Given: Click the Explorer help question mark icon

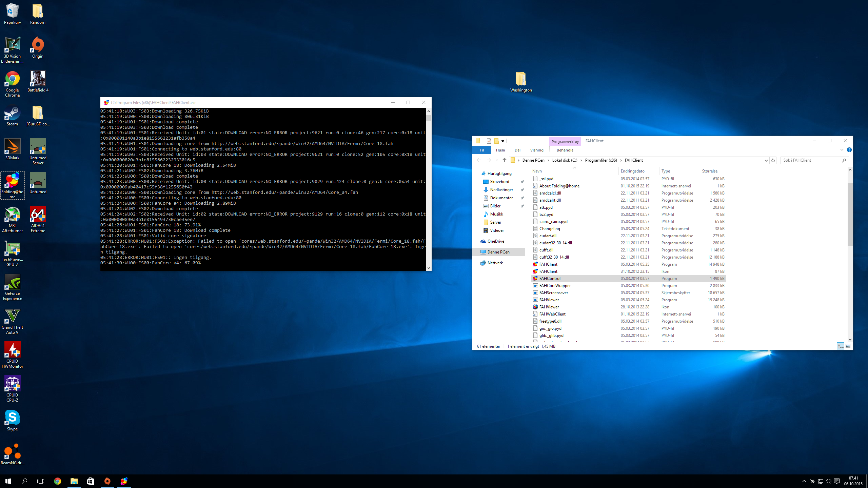Looking at the screenshot, I should (849, 150).
